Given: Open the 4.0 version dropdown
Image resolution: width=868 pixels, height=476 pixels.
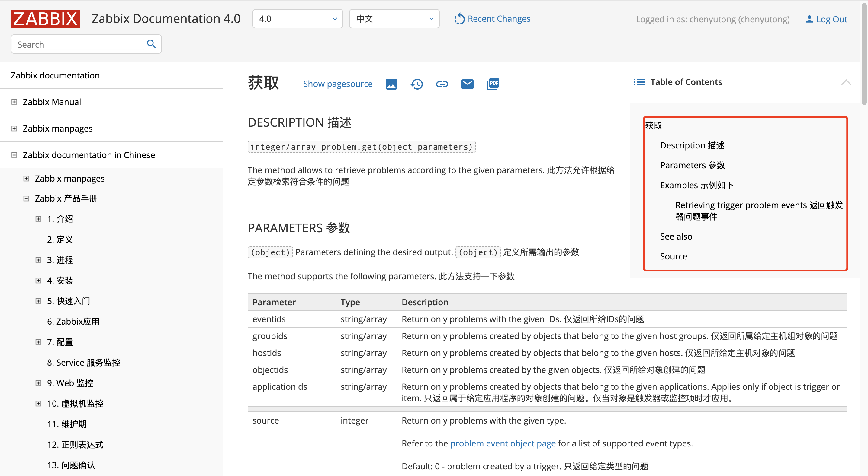Looking at the screenshot, I should pyautogui.click(x=297, y=19).
